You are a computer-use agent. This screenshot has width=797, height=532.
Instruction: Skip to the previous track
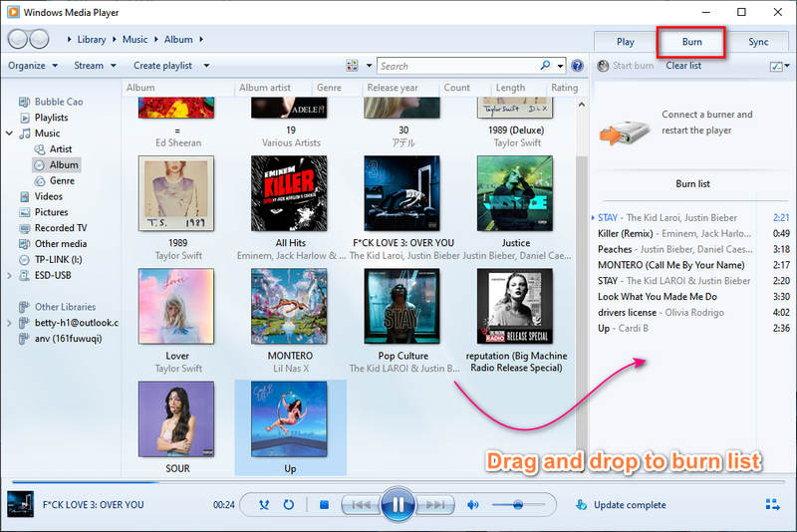[x=361, y=505]
